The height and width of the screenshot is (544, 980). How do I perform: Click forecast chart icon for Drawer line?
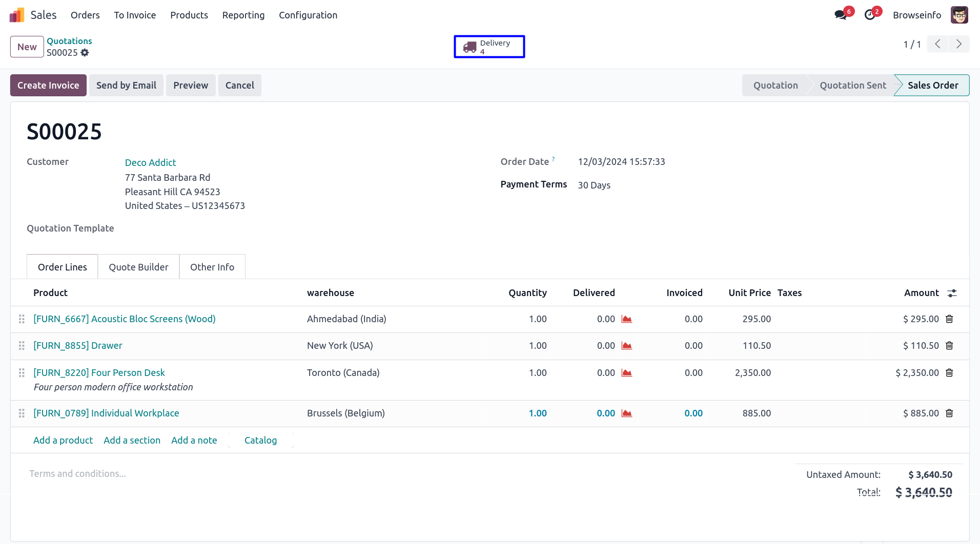(626, 346)
